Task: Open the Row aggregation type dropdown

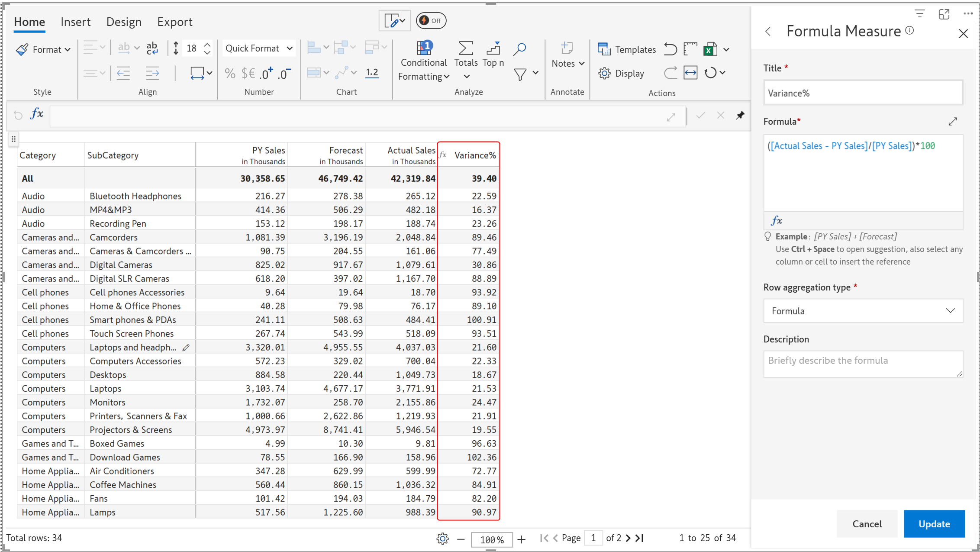Action: click(x=863, y=311)
